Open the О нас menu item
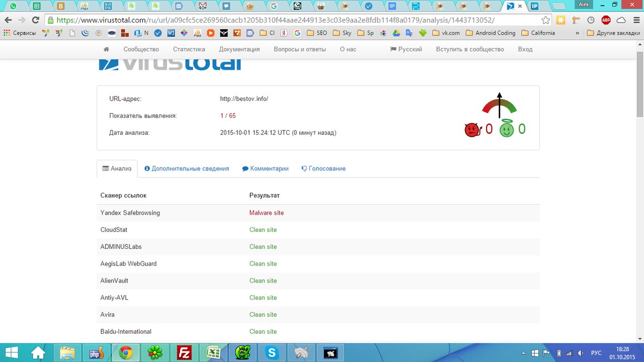The image size is (644, 362). click(x=348, y=49)
